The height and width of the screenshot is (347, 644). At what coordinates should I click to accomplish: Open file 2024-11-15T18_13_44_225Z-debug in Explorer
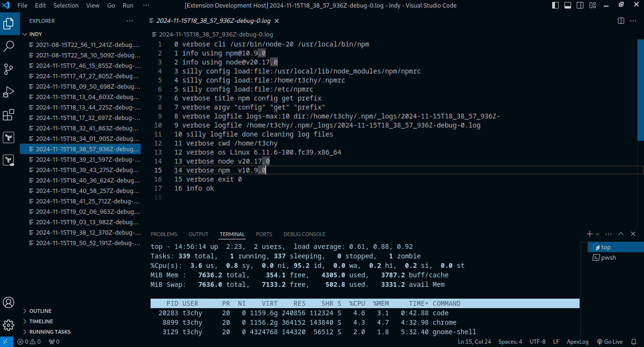pyautogui.click(x=80, y=107)
